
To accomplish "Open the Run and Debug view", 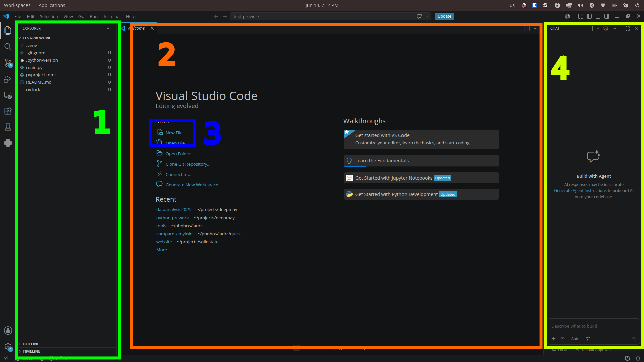I will tap(8, 79).
